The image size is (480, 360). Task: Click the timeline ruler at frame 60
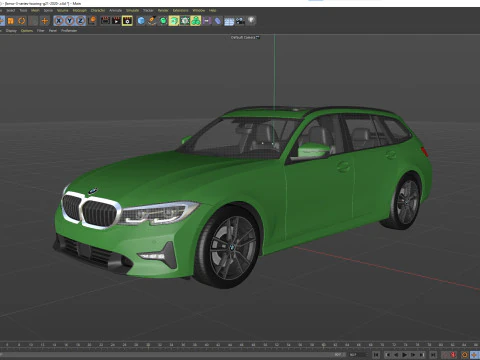[x=324, y=345]
